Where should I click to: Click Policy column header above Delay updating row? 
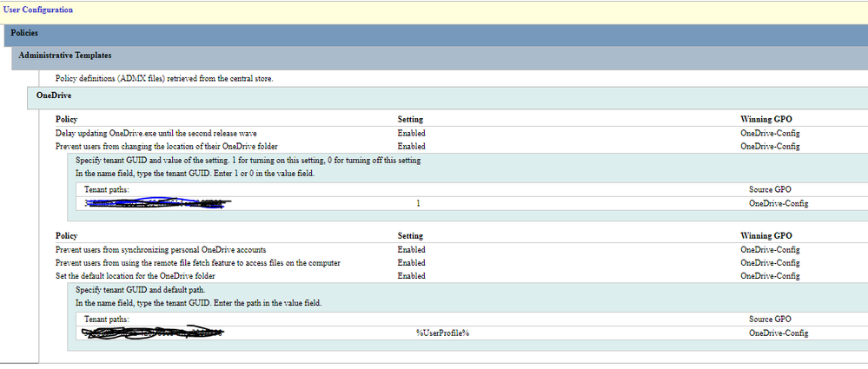point(66,119)
